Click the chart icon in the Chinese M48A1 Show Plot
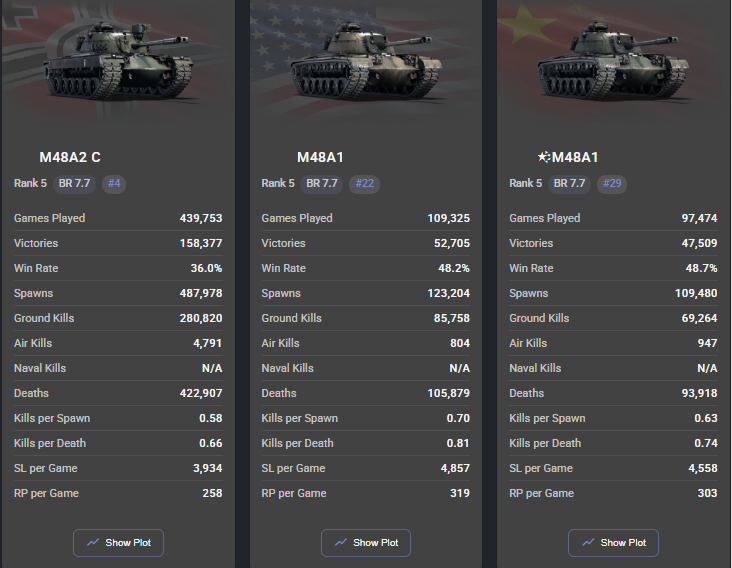 tap(588, 542)
